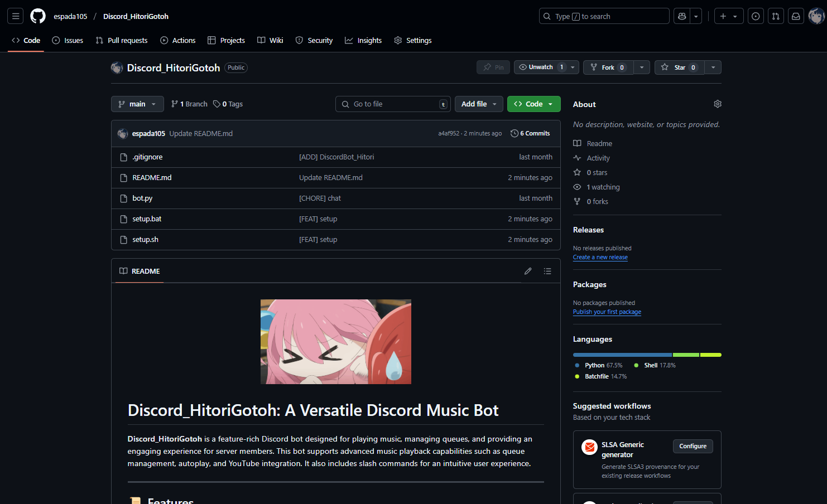
Task: Click espada105 owner link in breadcrumb
Action: (x=70, y=16)
